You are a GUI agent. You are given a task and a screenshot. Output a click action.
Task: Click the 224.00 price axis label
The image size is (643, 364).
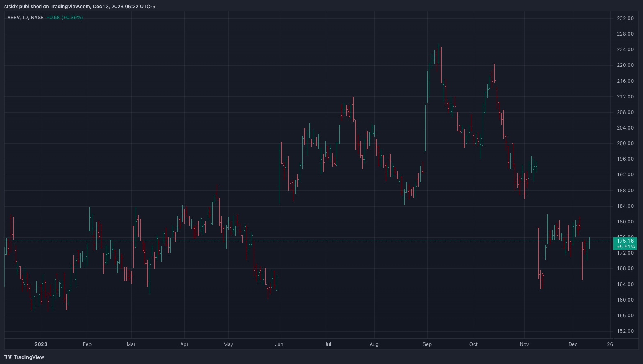625,50
